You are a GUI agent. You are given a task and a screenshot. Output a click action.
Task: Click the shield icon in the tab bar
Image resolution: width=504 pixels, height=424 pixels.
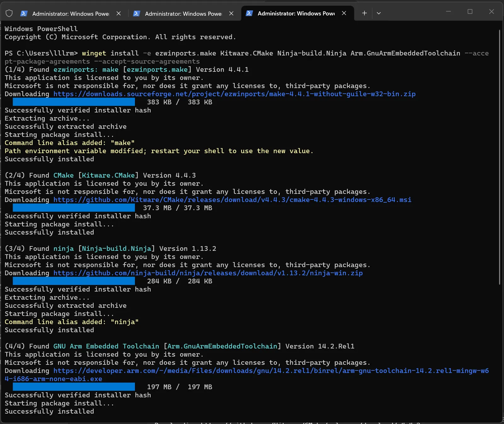click(9, 13)
